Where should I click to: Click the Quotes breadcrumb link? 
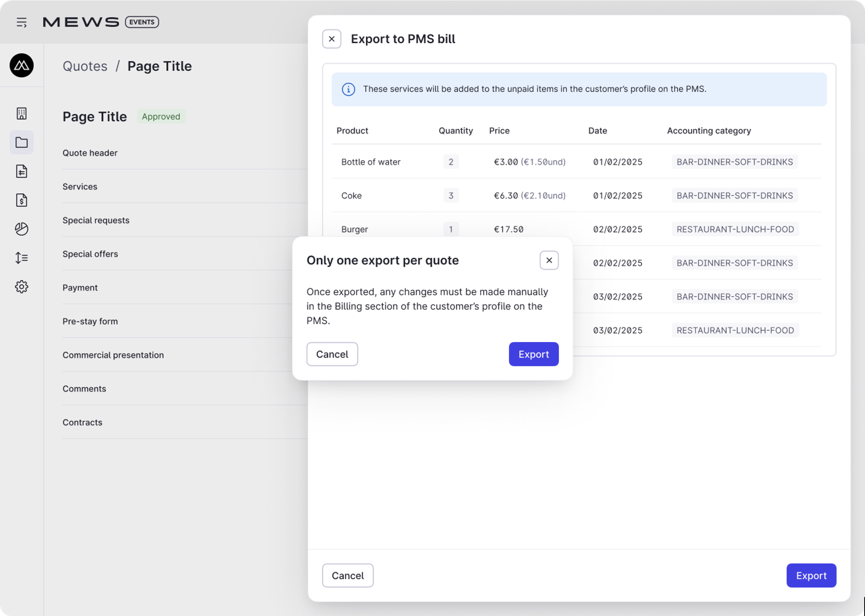pos(85,66)
